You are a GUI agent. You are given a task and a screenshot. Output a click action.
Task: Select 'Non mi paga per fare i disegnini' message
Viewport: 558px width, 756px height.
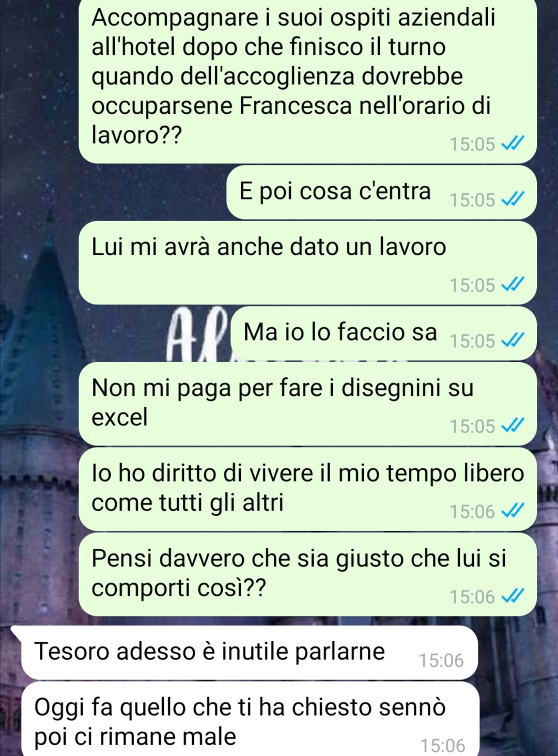point(307,404)
